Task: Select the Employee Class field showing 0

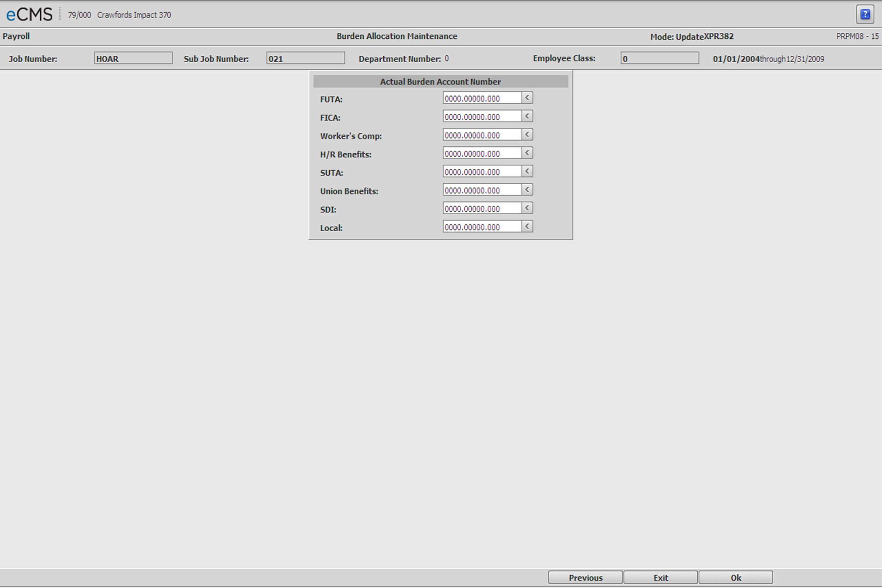Action: coord(660,58)
